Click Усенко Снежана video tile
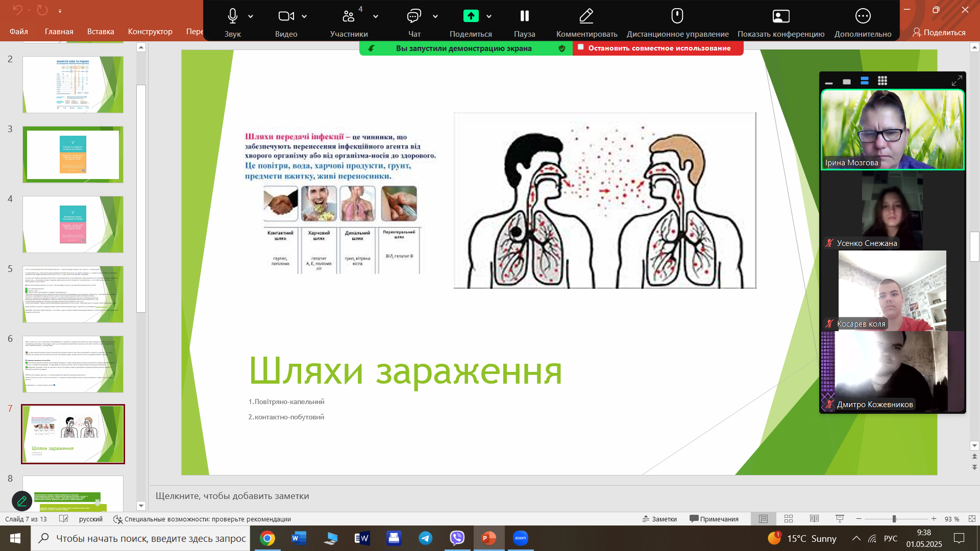The height and width of the screenshot is (551, 980). (x=892, y=210)
